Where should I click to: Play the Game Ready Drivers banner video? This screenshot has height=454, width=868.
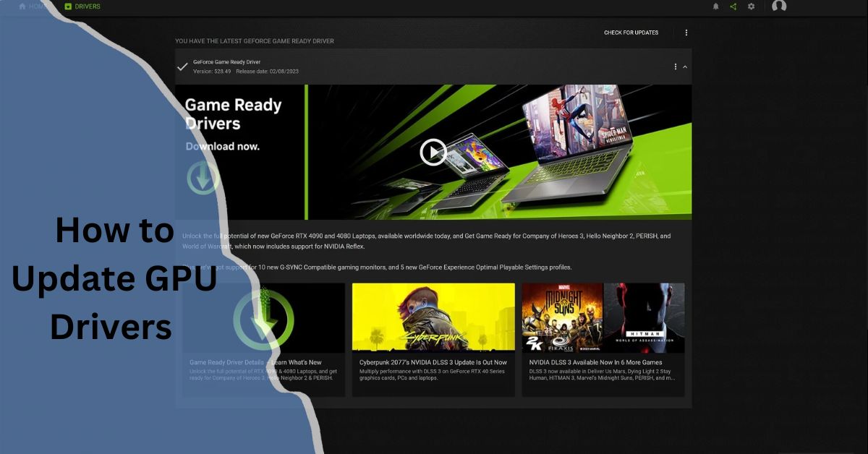click(x=433, y=152)
